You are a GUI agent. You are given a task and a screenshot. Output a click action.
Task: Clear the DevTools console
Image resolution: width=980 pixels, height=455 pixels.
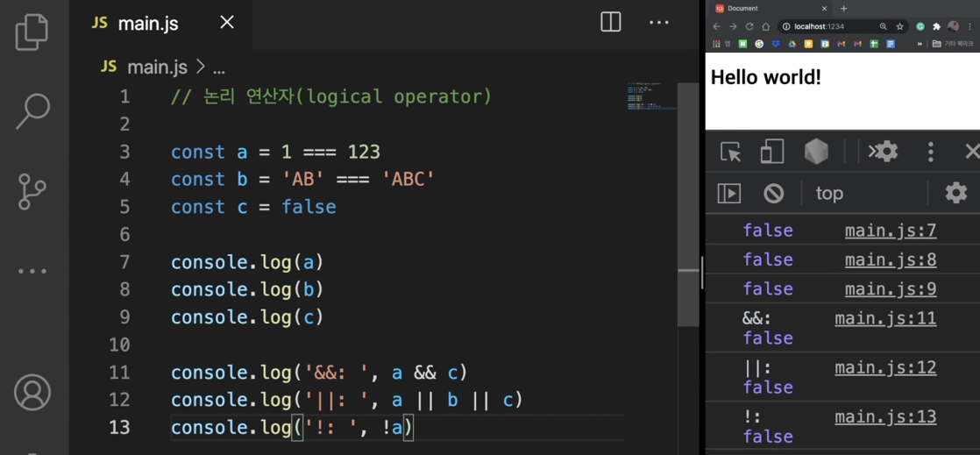774,193
